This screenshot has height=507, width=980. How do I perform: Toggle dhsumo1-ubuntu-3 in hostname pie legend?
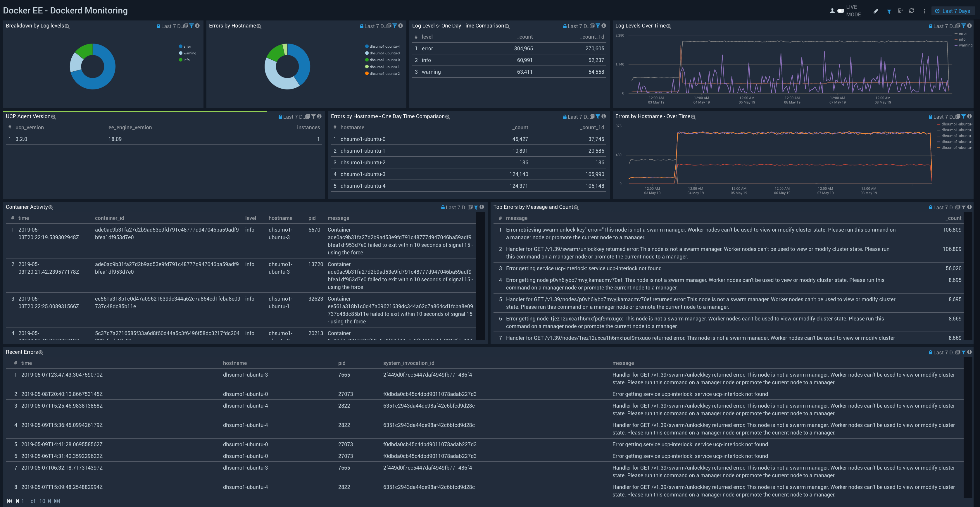[x=382, y=53]
